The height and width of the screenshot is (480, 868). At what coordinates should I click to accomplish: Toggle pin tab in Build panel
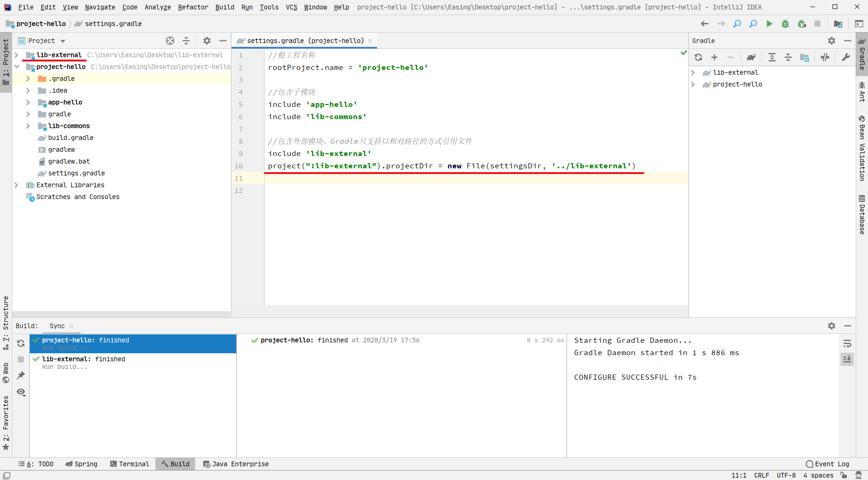point(21,375)
